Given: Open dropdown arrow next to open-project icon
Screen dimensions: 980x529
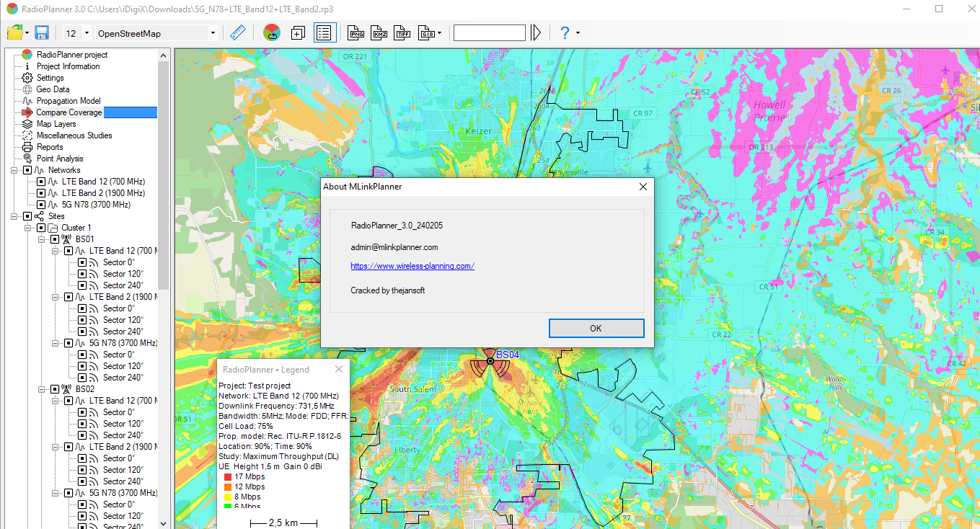Looking at the screenshot, I should click(x=27, y=33).
